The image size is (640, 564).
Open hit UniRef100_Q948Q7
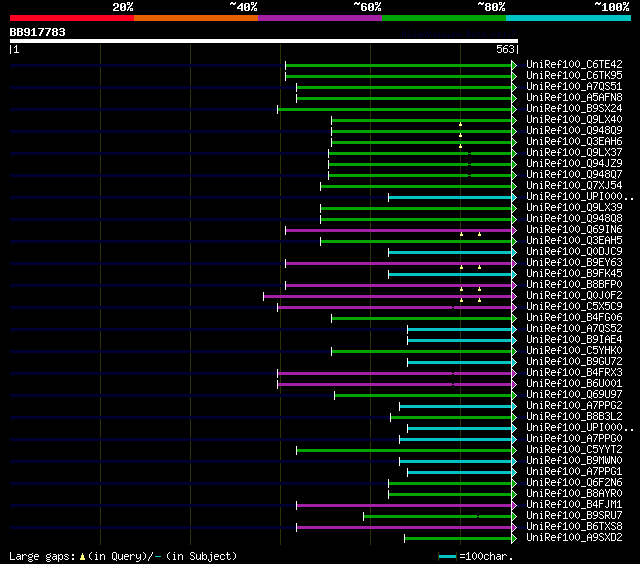[574, 174]
